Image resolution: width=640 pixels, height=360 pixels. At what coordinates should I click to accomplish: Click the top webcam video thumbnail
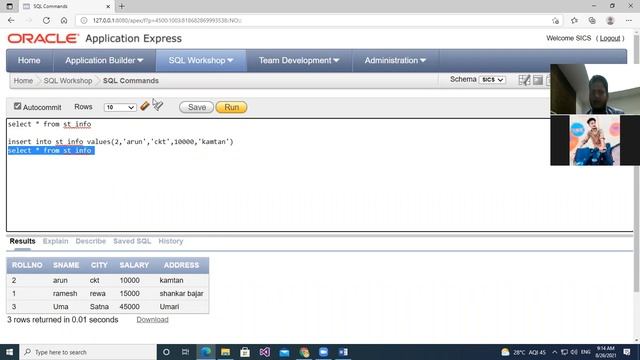tap(595, 89)
